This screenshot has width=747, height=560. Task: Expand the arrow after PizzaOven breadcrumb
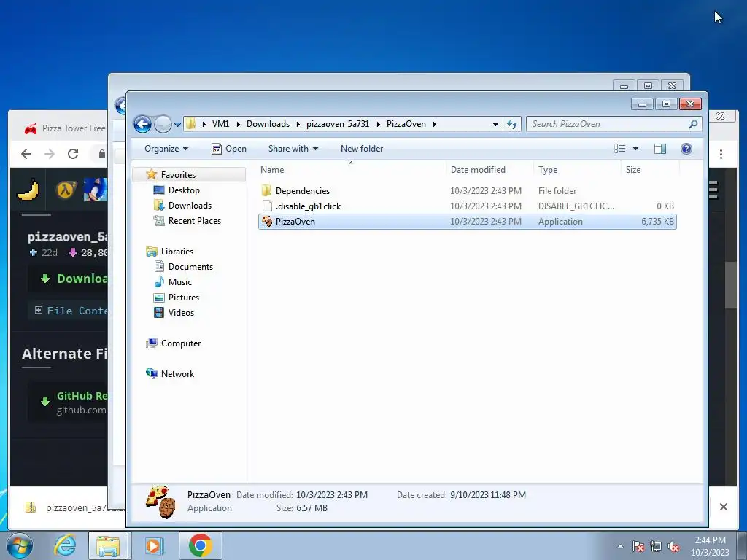pos(435,124)
